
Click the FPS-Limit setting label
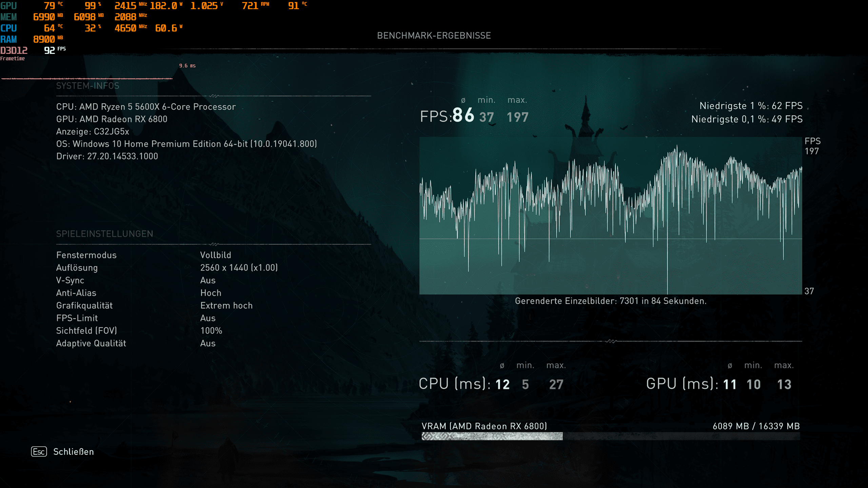pos(77,318)
